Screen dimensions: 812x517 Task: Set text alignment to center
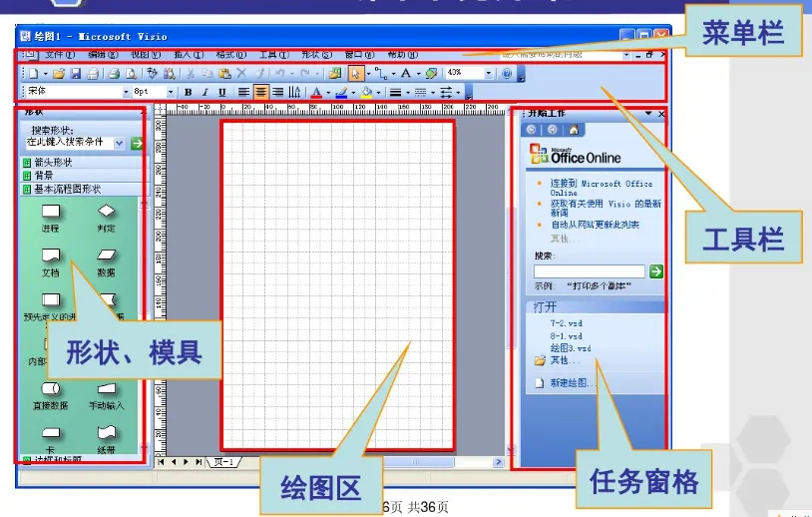[x=260, y=92]
